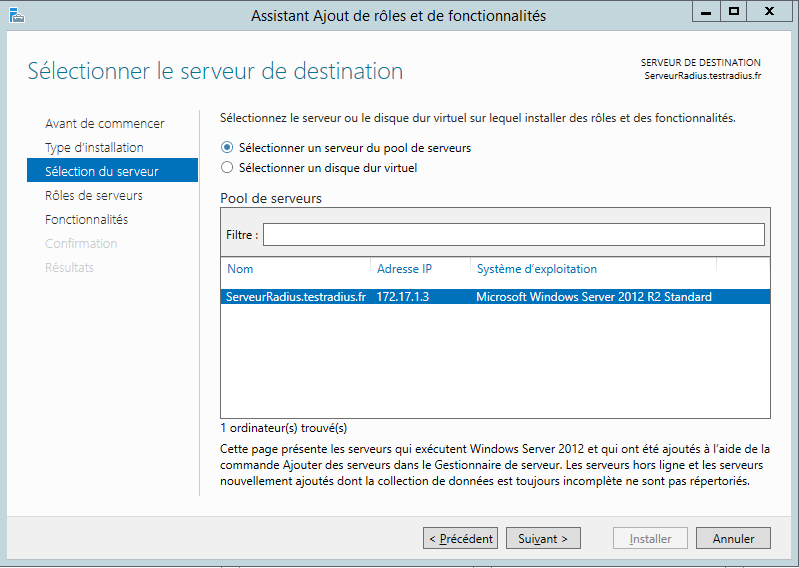Image resolution: width=799 pixels, height=568 pixels.
Task: Open the 'Avant de commencer' step
Action: [105, 124]
